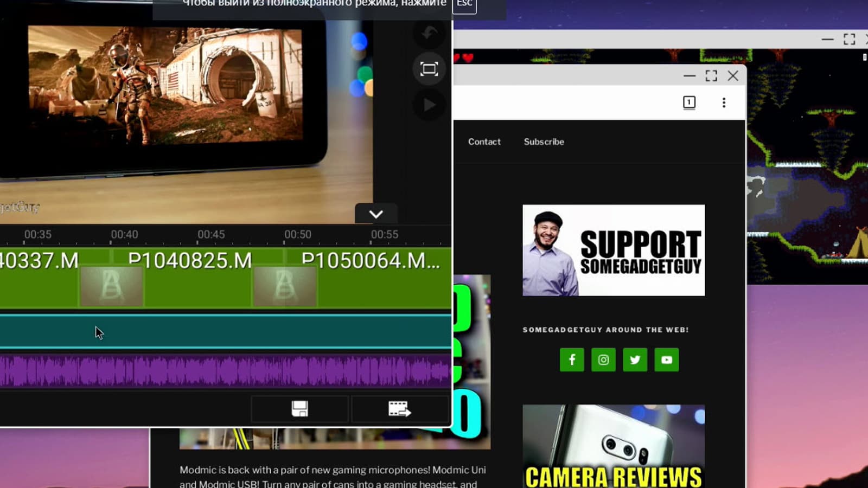868x488 pixels.
Task: Select the P1050064.M video clip
Action: pos(368,278)
